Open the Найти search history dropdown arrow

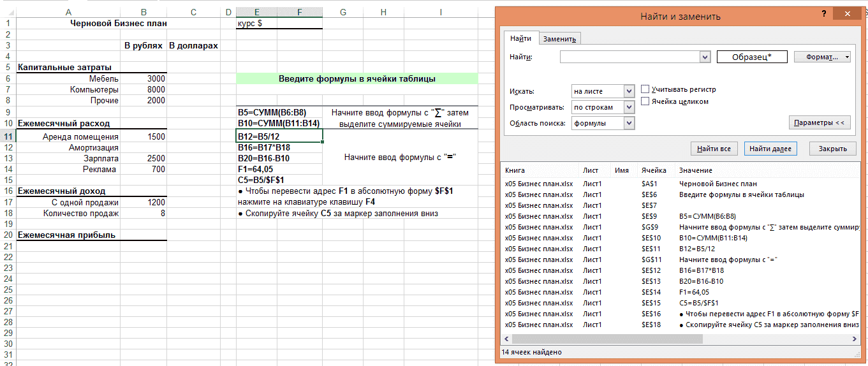[x=705, y=57]
